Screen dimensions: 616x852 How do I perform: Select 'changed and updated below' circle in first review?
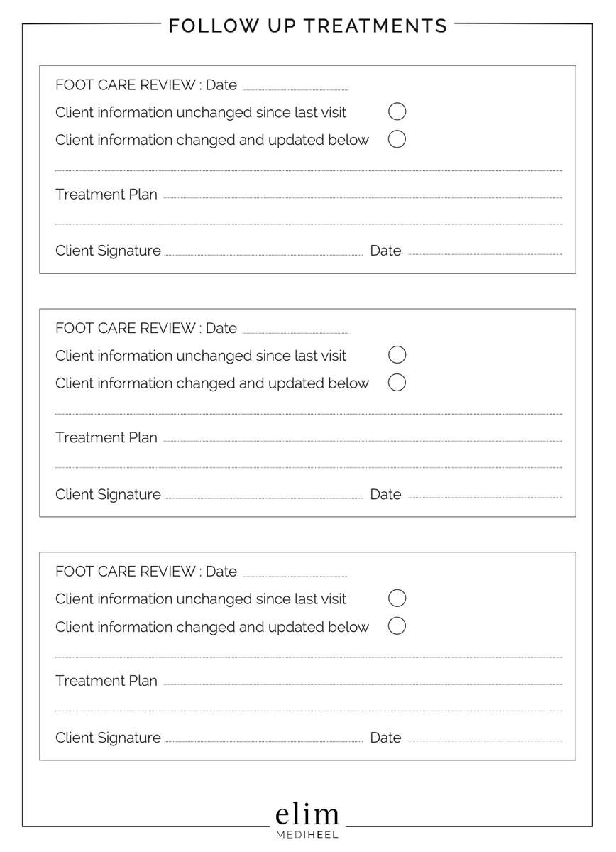pyautogui.click(x=397, y=139)
